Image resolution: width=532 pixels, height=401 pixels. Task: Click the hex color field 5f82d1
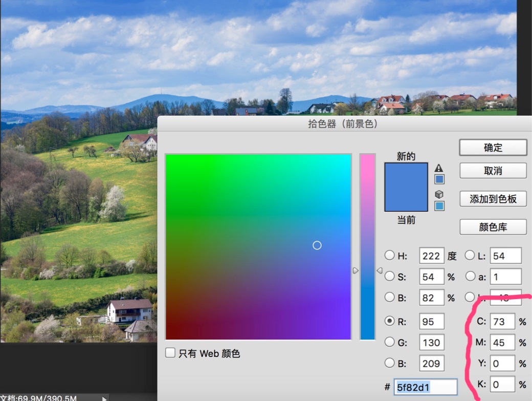(x=426, y=387)
